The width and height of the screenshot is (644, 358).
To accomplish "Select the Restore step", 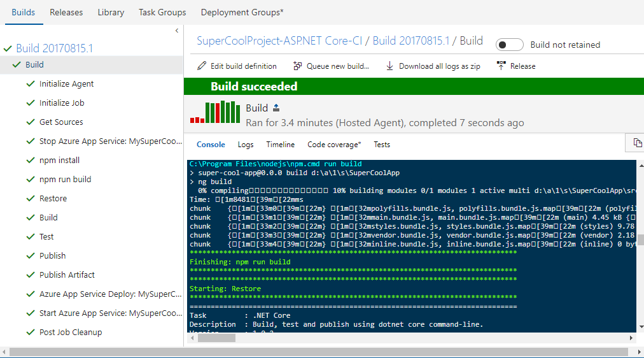I will (x=53, y=199).
